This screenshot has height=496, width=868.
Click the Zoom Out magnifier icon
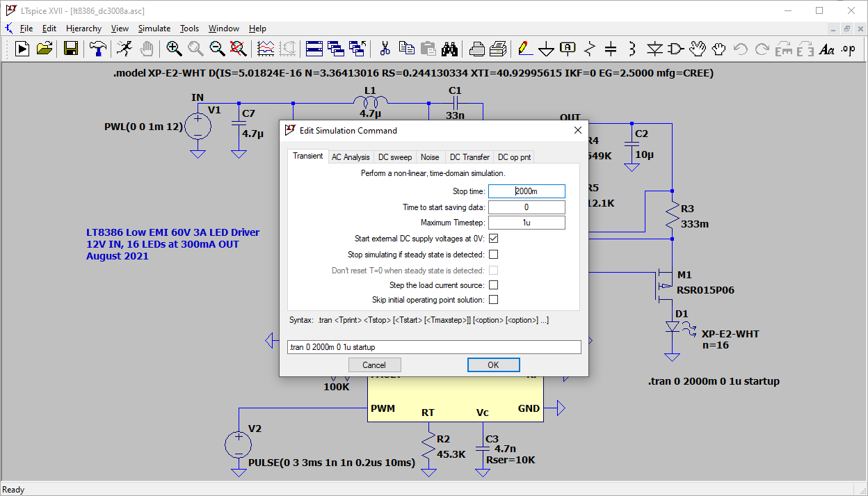click(x=217, y=48)
